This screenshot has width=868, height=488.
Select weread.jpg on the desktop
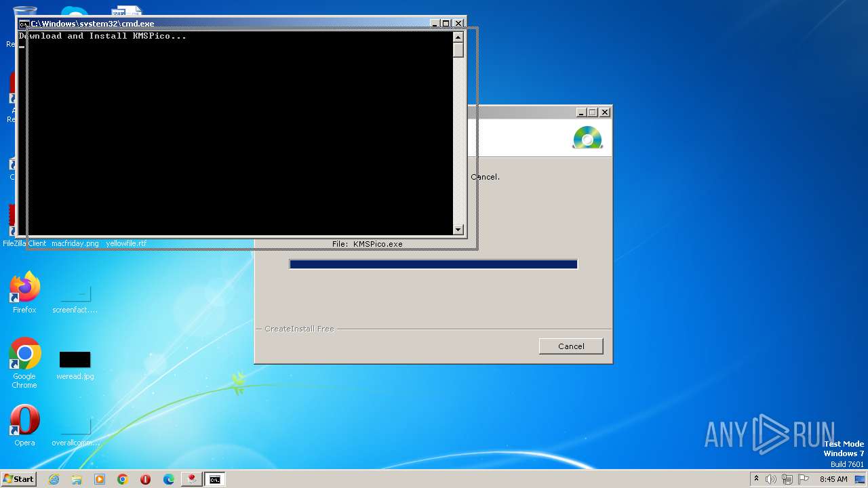[75, 366]
